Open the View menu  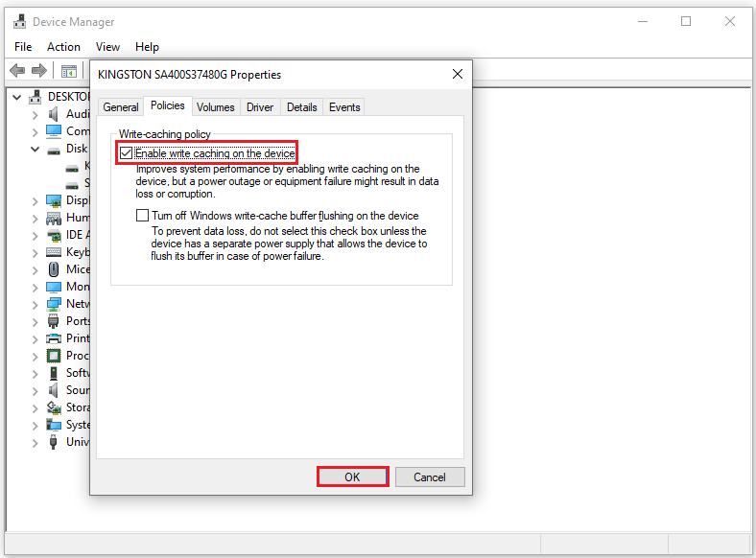tap(107, 47)
